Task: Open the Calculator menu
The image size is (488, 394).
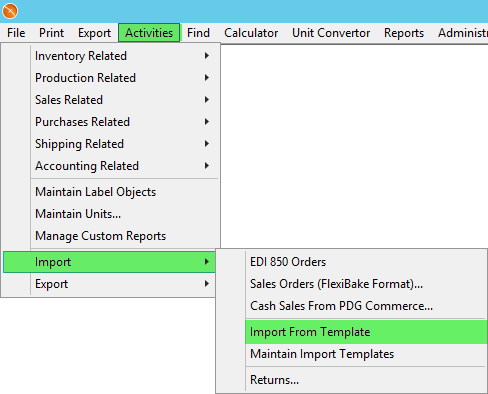Action: (251, 33)
